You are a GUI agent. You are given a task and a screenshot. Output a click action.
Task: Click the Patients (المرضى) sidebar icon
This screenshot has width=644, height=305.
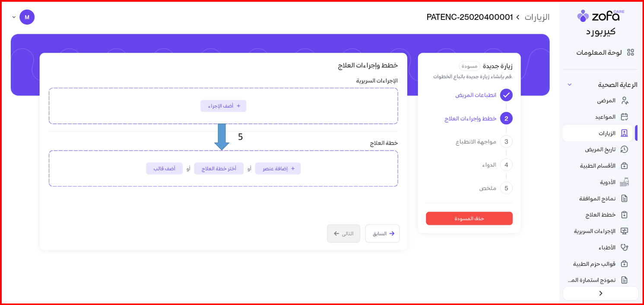(624, 101)
